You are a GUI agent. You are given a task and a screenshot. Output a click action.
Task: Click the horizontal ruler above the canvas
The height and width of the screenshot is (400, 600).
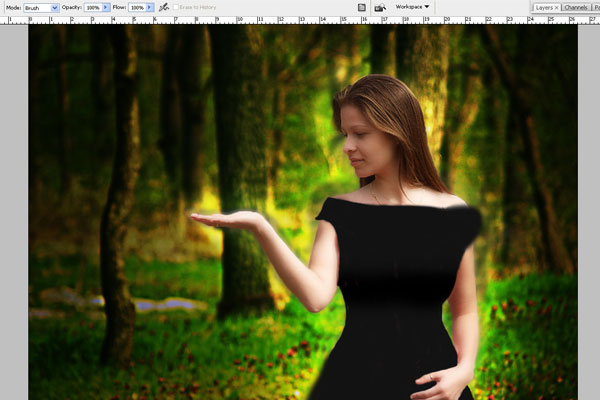300,21
